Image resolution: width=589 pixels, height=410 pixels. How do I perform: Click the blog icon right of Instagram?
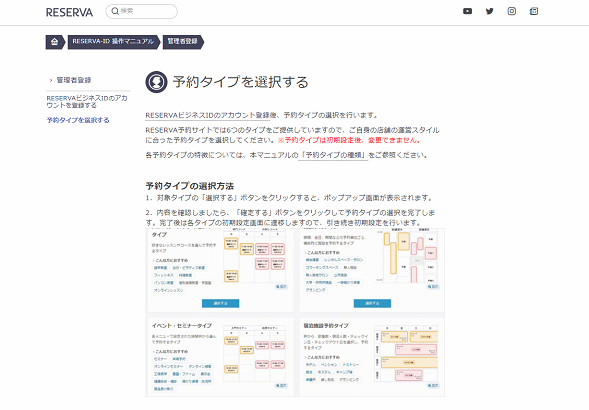(534, 11)
